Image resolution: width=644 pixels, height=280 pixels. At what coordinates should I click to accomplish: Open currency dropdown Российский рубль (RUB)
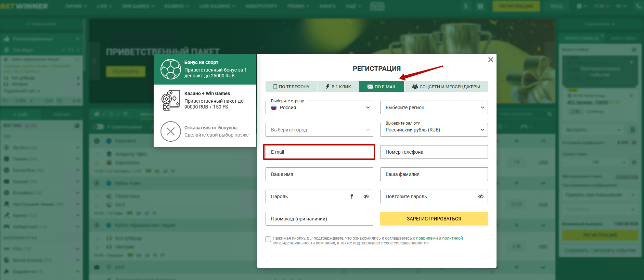[434, 130]
